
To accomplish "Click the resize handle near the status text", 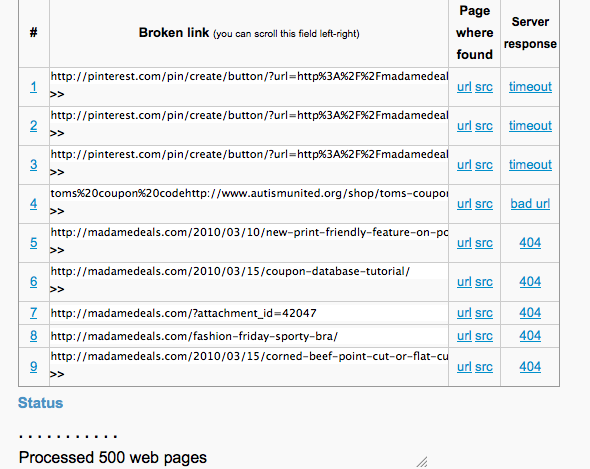I will point(422,462).
